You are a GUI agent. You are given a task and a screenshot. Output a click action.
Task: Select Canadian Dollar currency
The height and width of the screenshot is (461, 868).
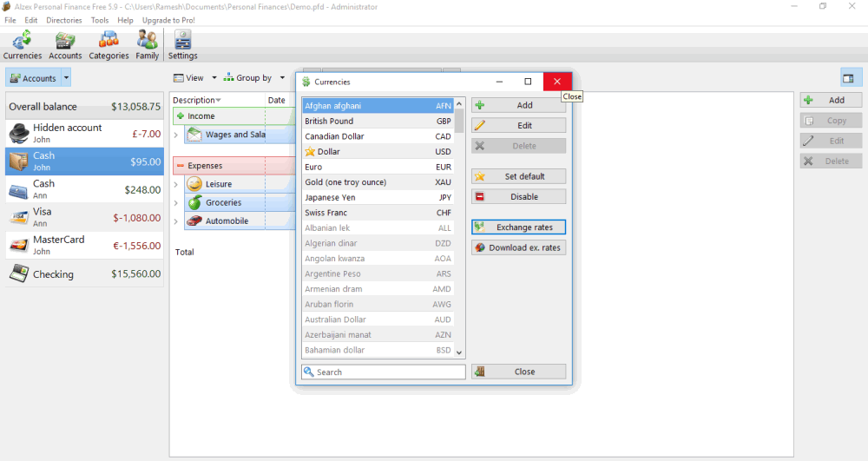click(378, 136)
